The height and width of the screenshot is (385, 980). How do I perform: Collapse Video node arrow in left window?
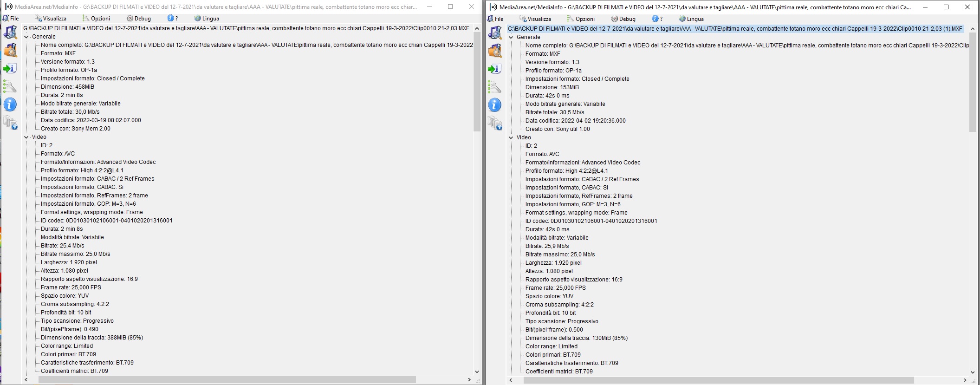point(26,137)
